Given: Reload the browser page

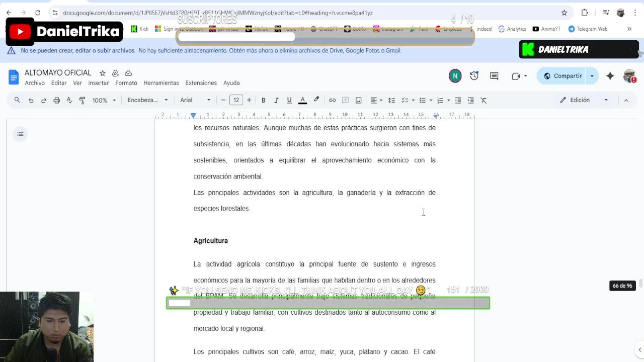Looking at the screenshot, I should [x=38, y=13].
